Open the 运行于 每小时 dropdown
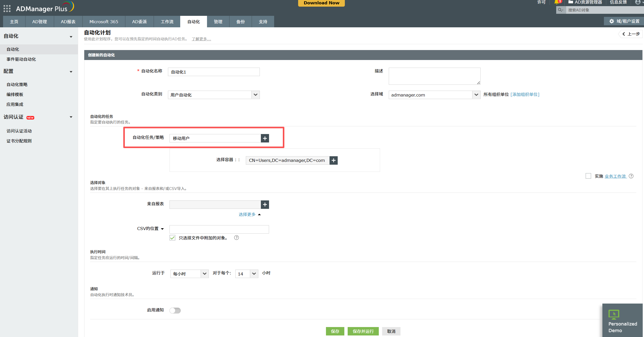 189,274
